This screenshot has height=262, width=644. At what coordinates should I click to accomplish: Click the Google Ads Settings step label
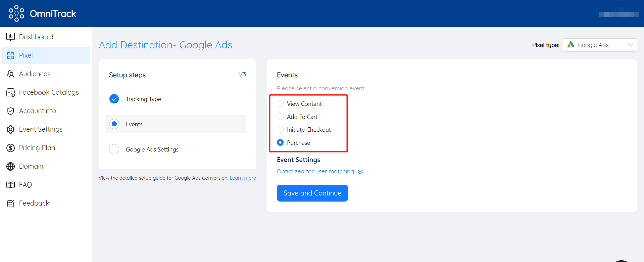tap(152, 149)
